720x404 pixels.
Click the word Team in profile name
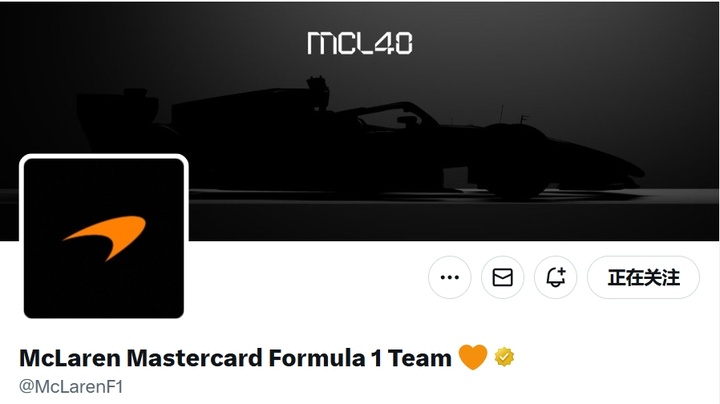tap(419, 358)
